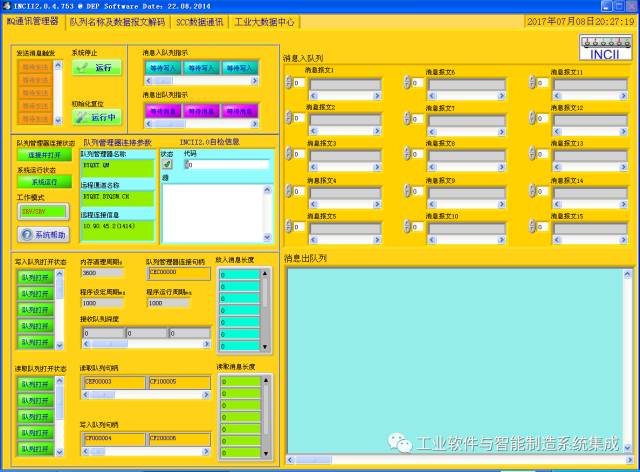
Task: Click the 消息报文10 index stepper
Action: pos(407,227)
